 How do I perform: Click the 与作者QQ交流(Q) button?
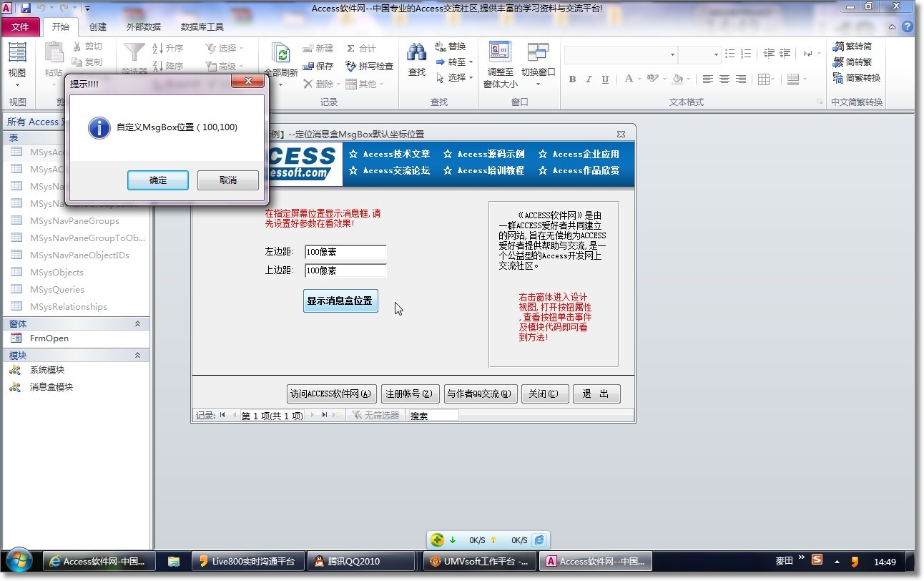481,394
